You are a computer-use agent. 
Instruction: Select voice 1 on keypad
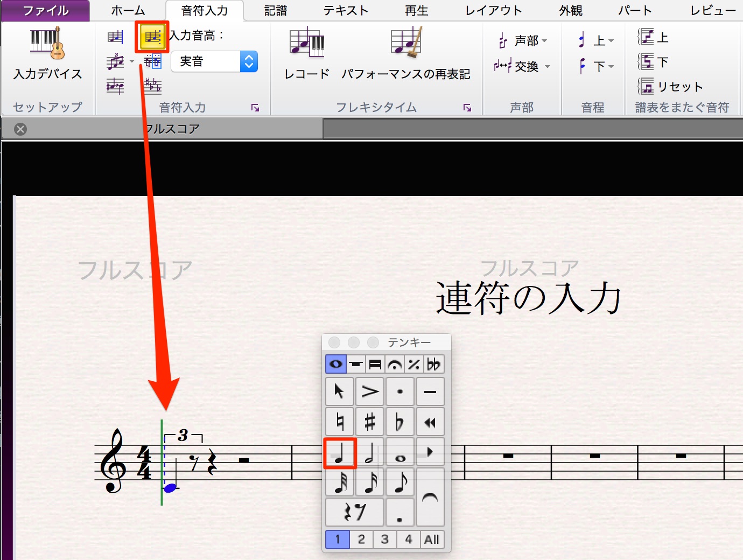[x=338, y=540]
